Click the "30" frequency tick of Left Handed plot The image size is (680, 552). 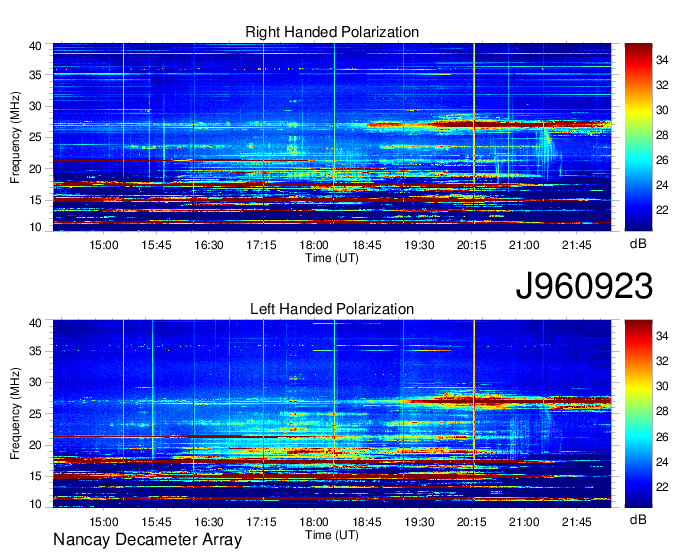coord(36,382)
